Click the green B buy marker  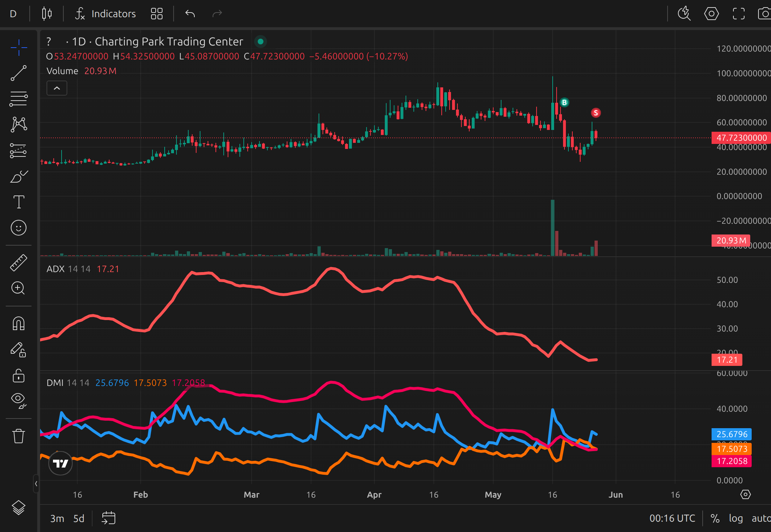pos(564,103)
